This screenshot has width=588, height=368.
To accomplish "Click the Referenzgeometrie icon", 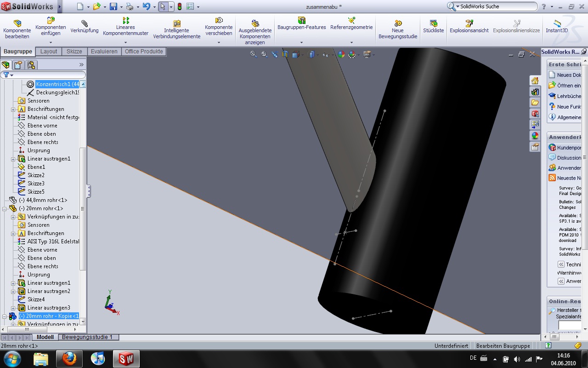I will point(351,20).
